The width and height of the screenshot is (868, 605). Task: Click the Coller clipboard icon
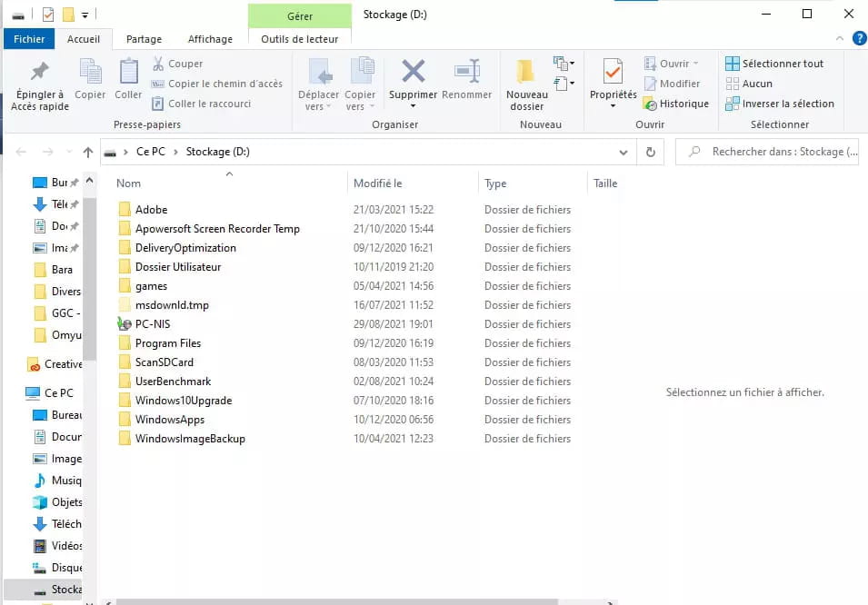tap(128, 72)
